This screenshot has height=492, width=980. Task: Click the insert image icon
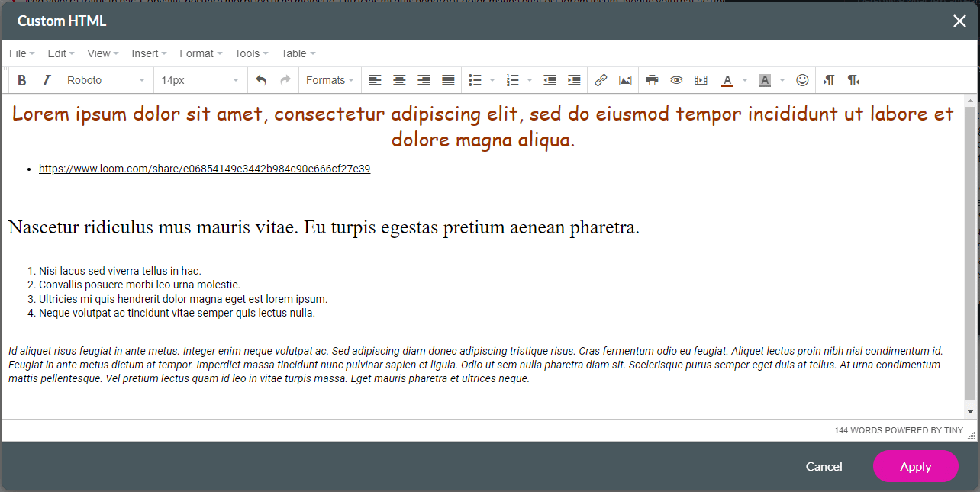click(x=625, y=80)
